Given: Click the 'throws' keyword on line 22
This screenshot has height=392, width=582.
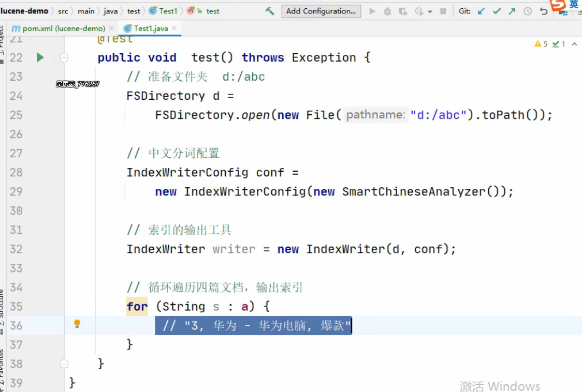Looking at the screenshot, I should [263, 57].
